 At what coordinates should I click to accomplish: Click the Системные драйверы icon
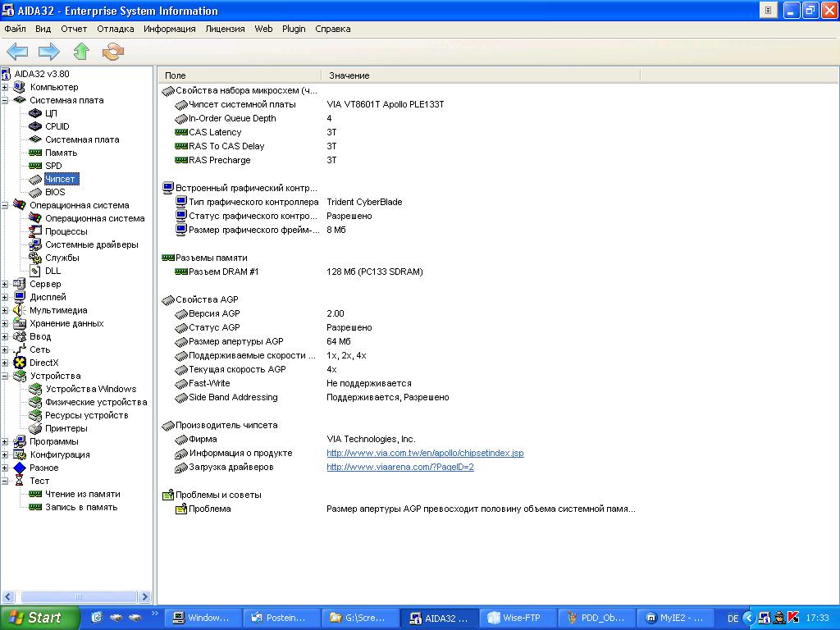[x=34, y=244]
